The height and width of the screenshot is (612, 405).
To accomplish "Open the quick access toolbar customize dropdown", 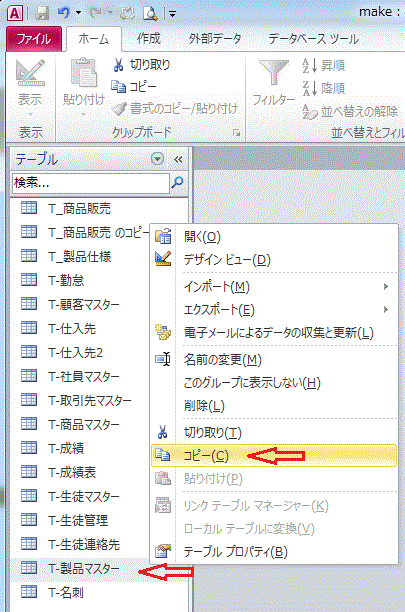I will [172, 14].
